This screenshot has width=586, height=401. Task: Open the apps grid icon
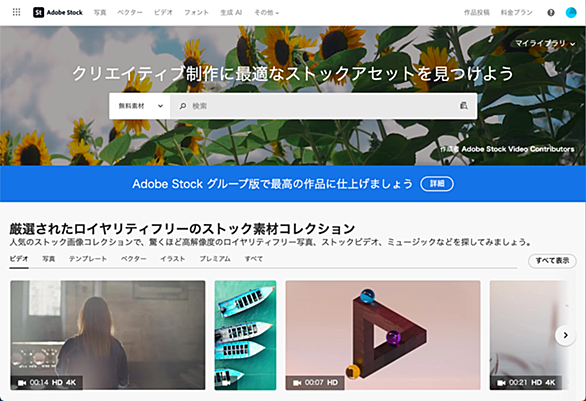(16, 12)
